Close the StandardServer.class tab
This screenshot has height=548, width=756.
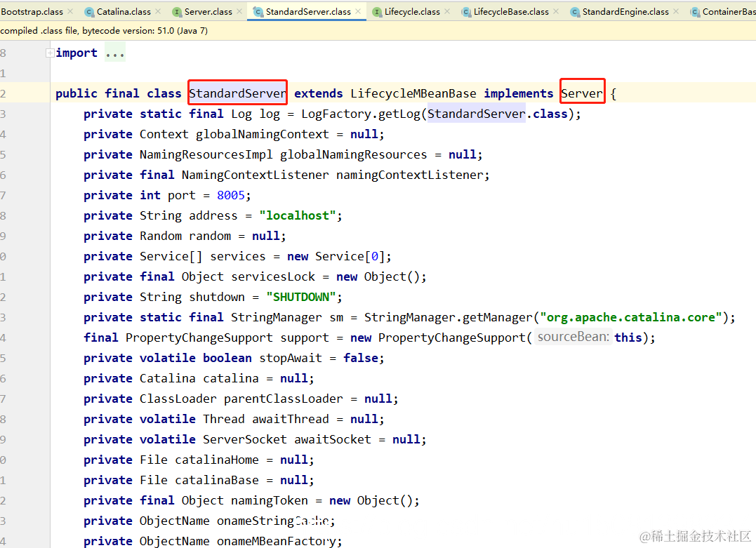pyautogui.click(x=358, y=11)
